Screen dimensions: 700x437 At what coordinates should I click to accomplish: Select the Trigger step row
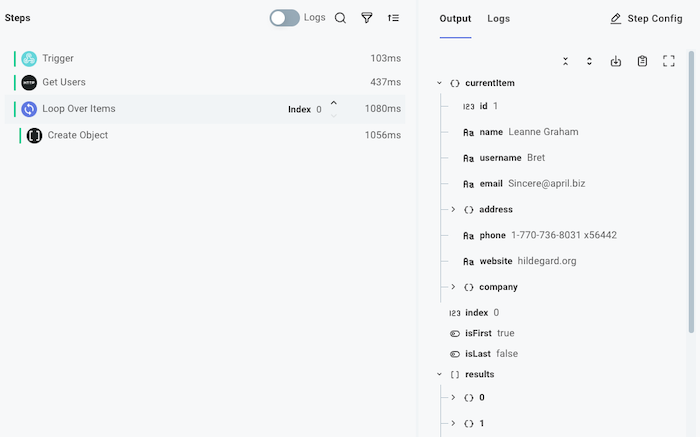(x=205, y=58)
